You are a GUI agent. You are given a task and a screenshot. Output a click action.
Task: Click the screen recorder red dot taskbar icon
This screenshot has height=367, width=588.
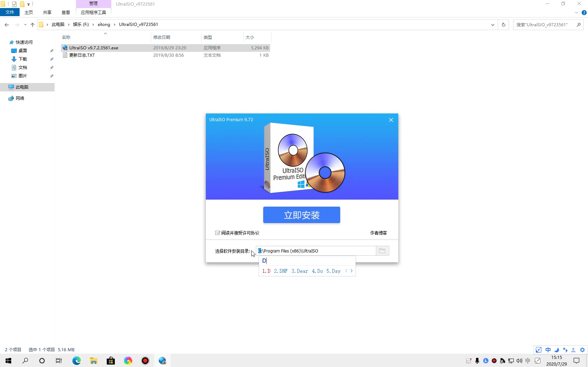(145, 360)
